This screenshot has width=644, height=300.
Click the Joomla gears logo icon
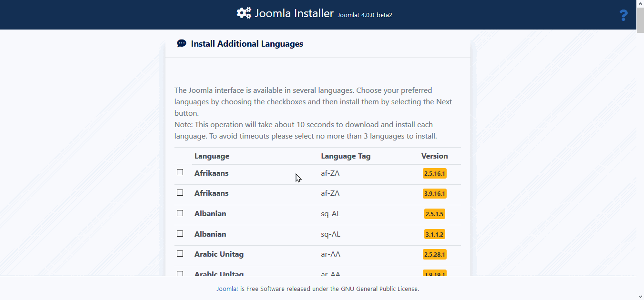[x=244, y=13]
